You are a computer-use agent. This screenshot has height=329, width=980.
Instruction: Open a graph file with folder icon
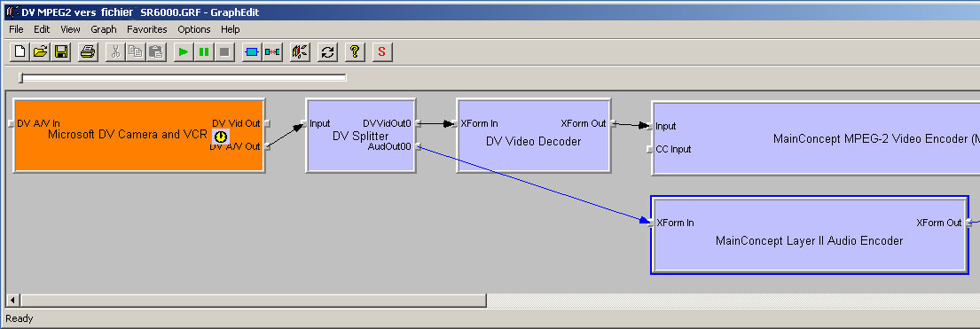tap(41, 52)
